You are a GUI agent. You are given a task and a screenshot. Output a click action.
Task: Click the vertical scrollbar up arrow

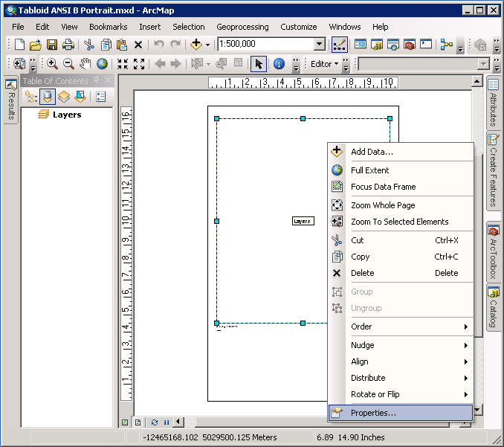(x=477, y=81)
